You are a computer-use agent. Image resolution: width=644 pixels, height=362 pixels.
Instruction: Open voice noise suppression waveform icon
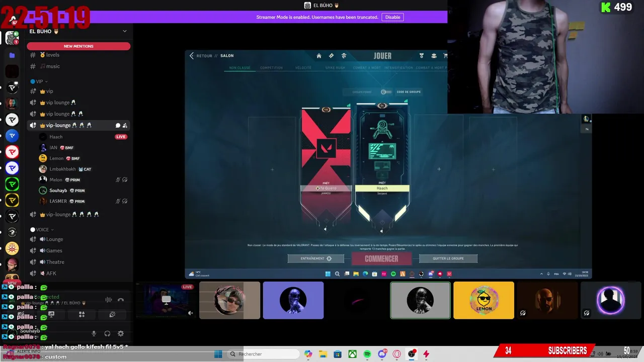[x=108, y=300]
